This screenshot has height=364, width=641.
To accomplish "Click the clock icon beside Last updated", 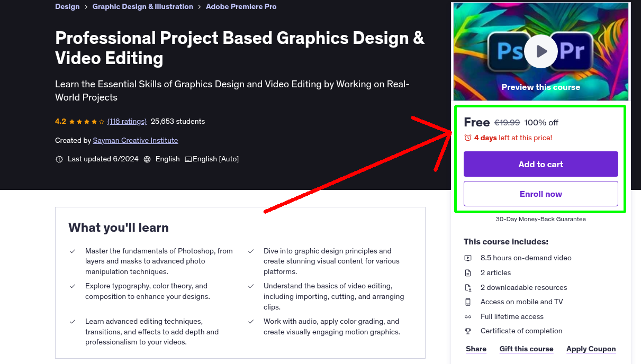I will [x=59, y=159].
